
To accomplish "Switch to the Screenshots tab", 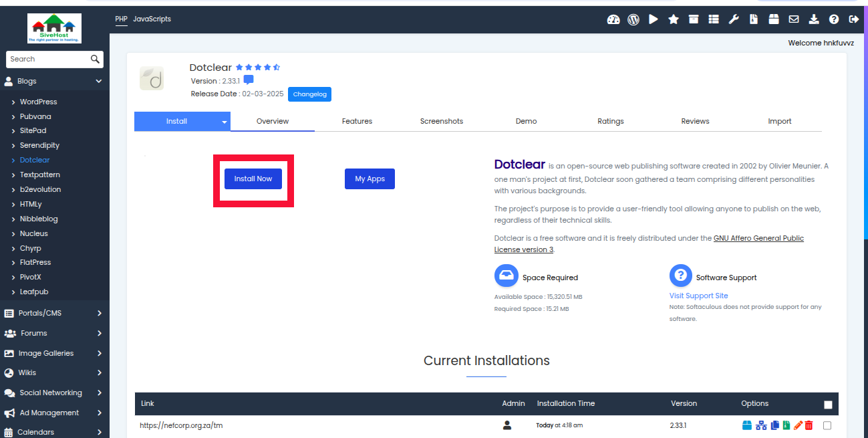I will coord(442,121).
